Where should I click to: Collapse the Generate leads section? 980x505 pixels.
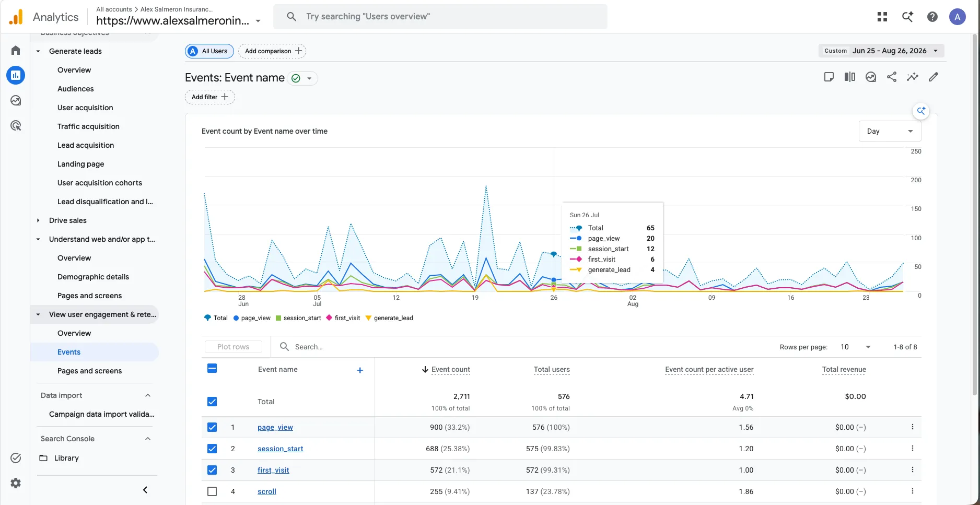point(38,51)
